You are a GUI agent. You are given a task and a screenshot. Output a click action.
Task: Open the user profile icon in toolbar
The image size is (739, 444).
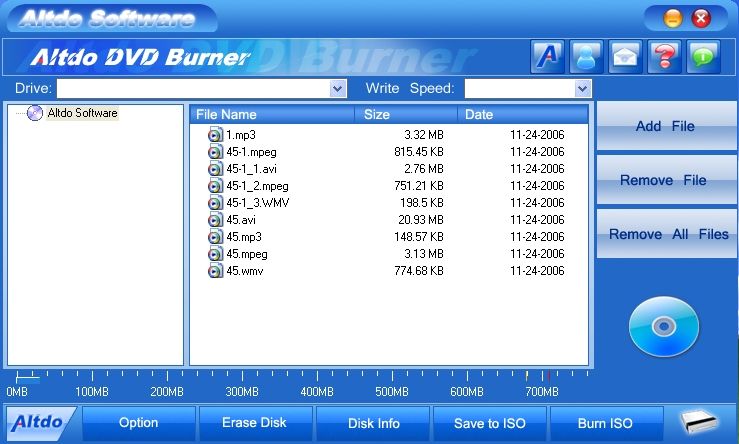(586, 56)
